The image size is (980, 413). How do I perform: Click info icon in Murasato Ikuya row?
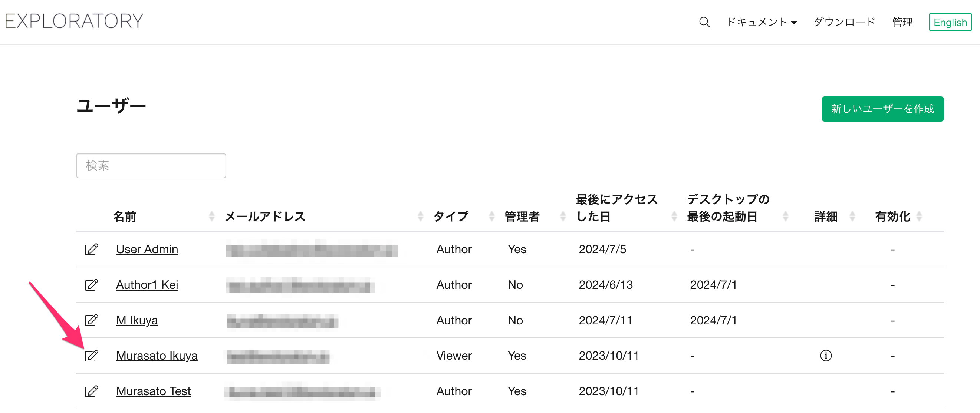coord(826,356)
